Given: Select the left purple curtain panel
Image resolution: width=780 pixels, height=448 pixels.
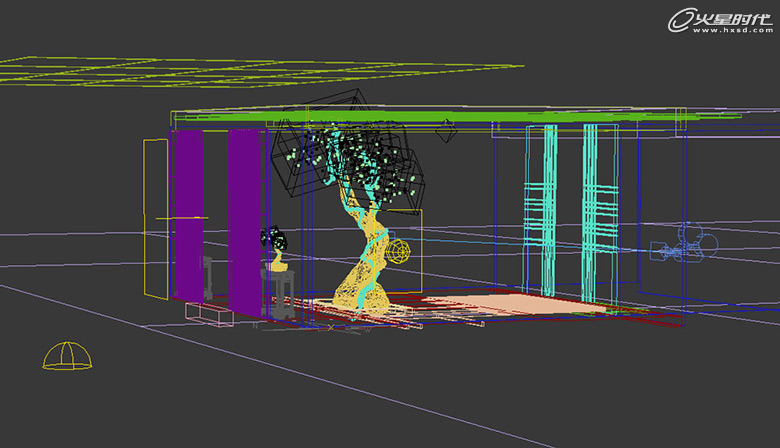Looking at the screenshot, I should [x=189, y=215].
